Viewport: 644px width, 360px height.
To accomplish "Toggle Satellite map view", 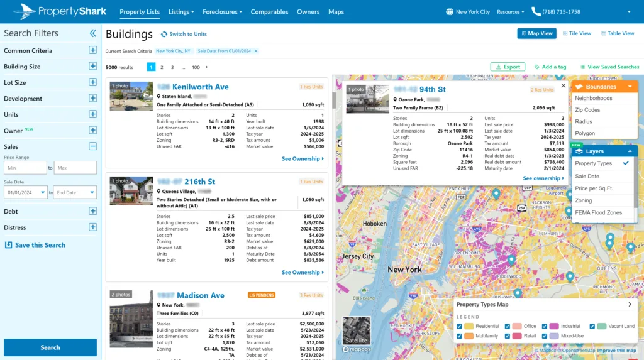I will coord(356,330).
